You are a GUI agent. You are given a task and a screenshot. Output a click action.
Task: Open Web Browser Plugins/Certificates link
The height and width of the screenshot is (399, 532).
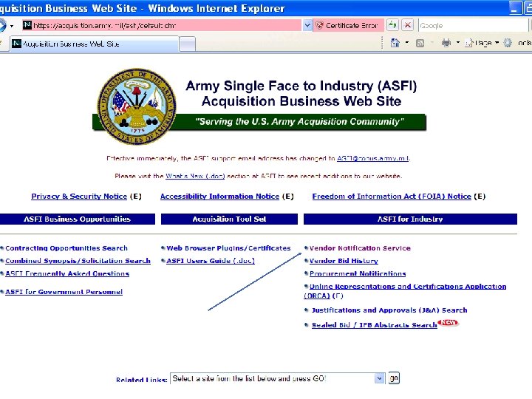[x=228, y=248]
